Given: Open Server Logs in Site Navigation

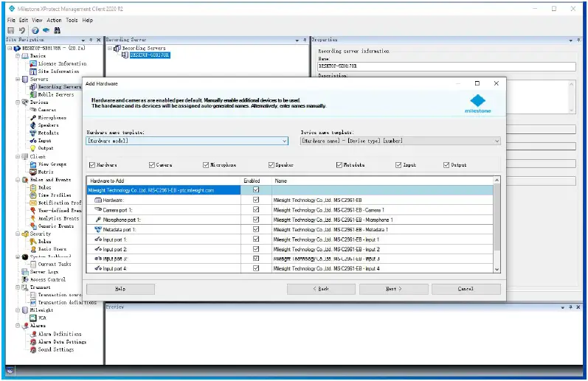Looking at the screenshot, I should pyautogui.click(x=44, y=272).
